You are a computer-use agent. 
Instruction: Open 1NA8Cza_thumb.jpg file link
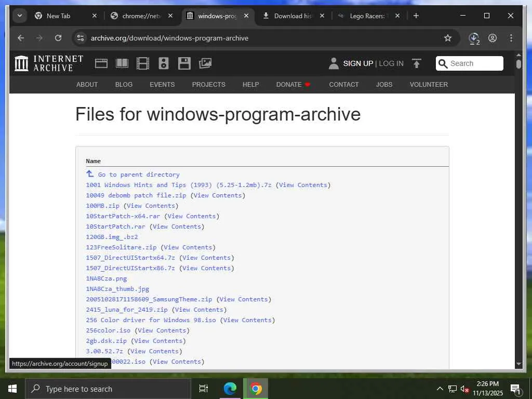(x=117, y=289)
